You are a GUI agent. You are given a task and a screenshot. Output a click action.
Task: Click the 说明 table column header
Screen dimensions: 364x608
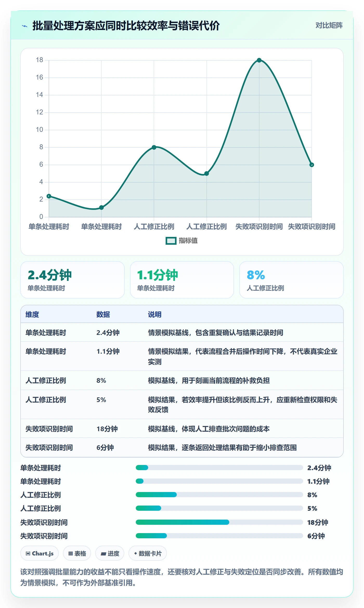[155, 314]
